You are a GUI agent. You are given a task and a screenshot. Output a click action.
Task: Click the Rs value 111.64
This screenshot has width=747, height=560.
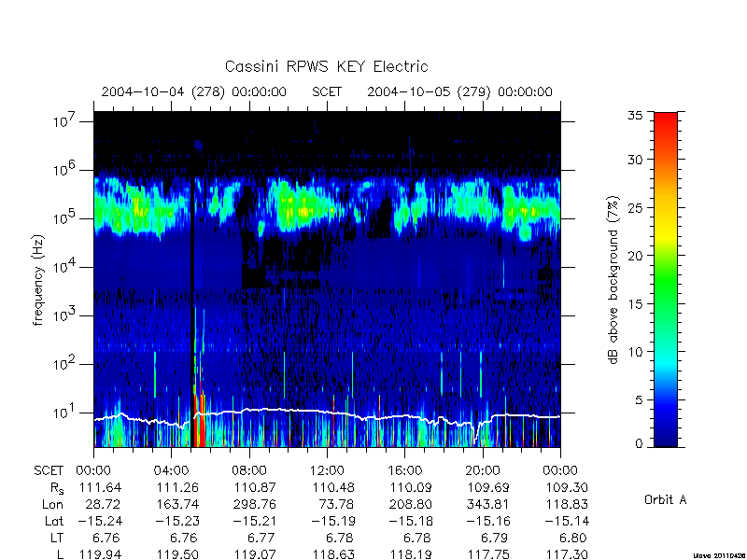100,487
